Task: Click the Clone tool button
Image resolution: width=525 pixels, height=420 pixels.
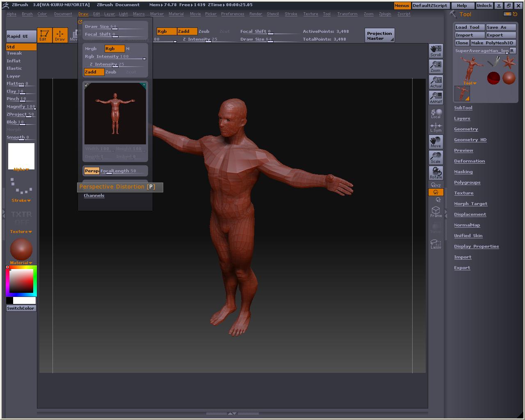Action: tap(462, 43)
